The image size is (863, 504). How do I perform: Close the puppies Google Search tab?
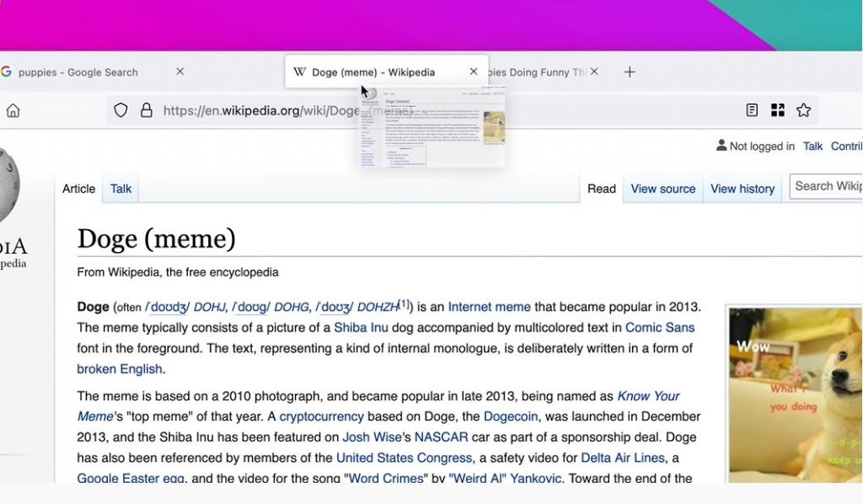[180, 72]
